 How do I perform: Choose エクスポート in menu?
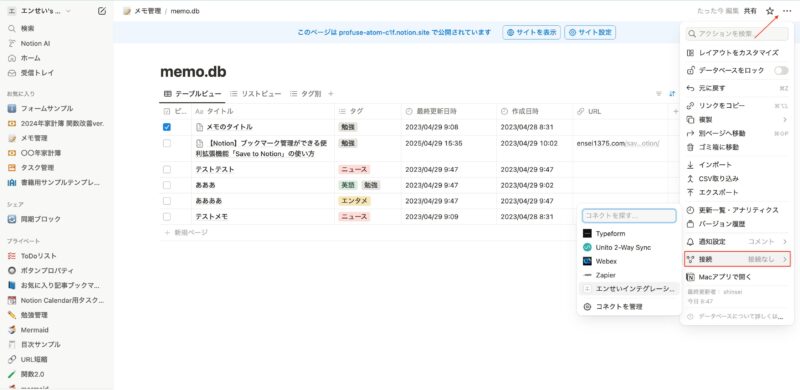(x=737, y=192)
